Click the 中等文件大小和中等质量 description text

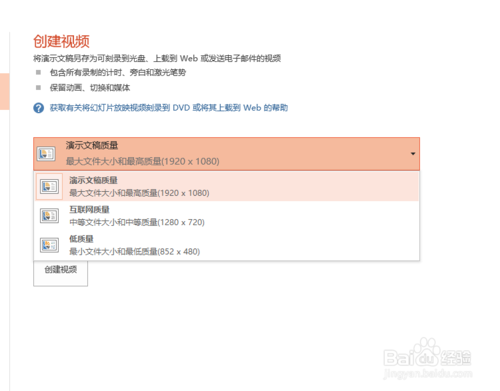point(137,222)
